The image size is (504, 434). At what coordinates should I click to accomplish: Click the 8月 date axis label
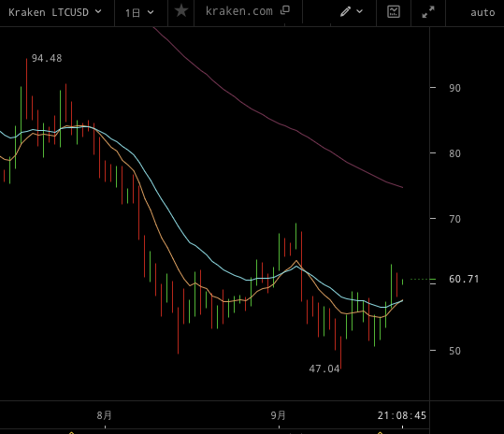point(105,415)
